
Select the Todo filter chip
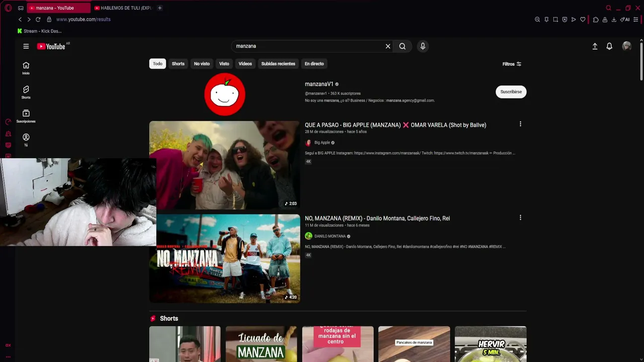point(157,64)
